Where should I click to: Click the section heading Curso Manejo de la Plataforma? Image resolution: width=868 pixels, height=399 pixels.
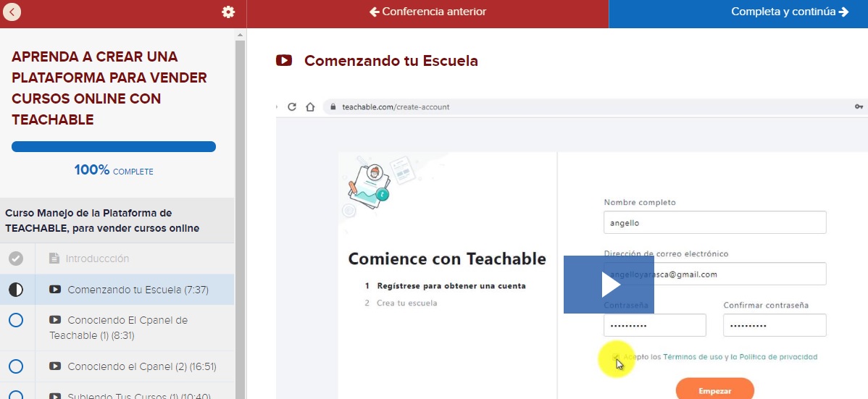pos(102,221)
